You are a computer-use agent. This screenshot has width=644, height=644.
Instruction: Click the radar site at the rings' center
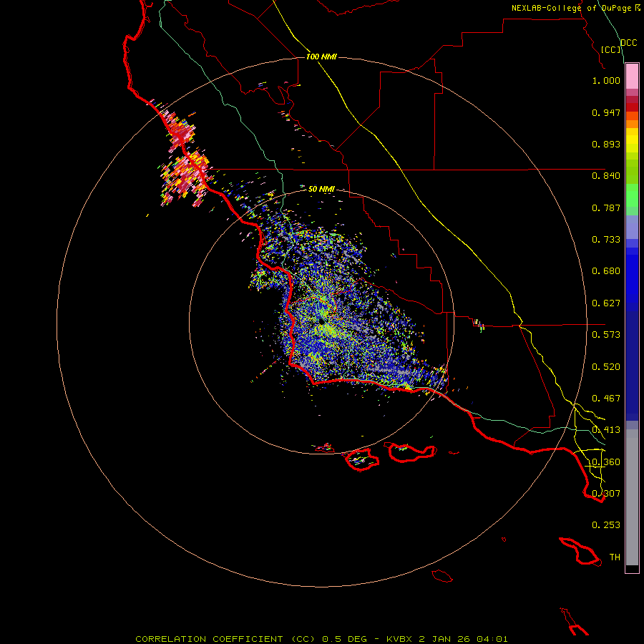[321, 321]
